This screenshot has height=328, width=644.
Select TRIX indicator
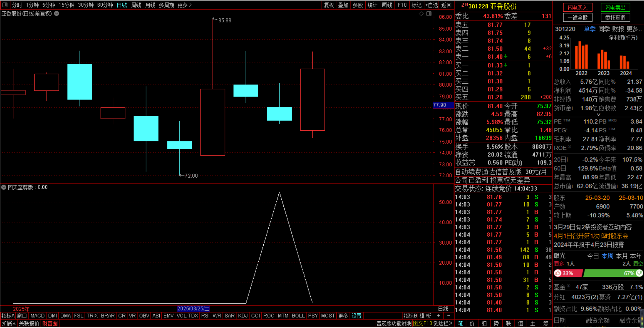92,316
